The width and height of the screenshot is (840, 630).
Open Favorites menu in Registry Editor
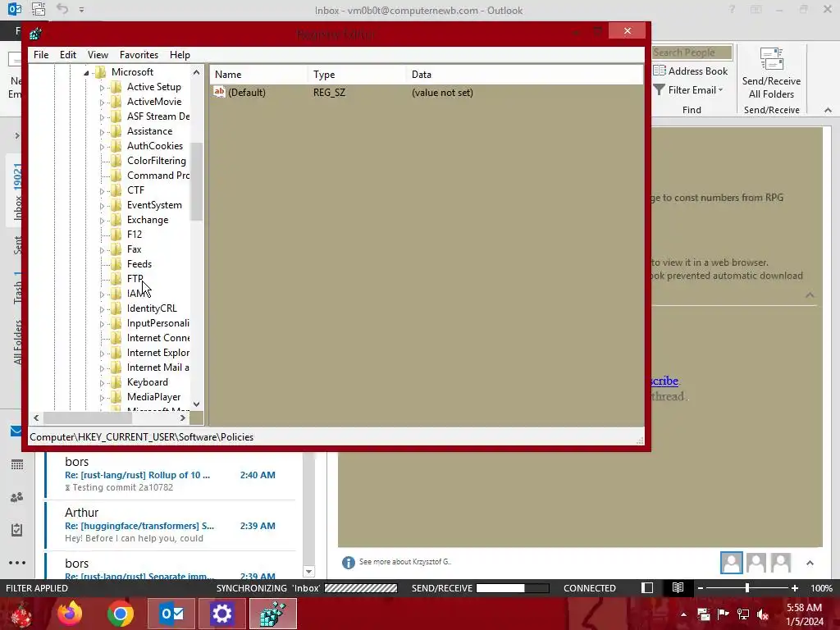[x=139, y=55]
